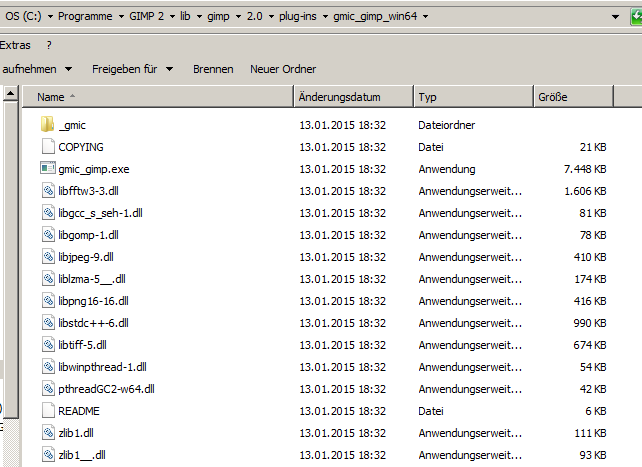Expand dropdown arrow after 2.0 breadcrumb
The width and height of the screenshot is (642, 467).
pos(271,17)
